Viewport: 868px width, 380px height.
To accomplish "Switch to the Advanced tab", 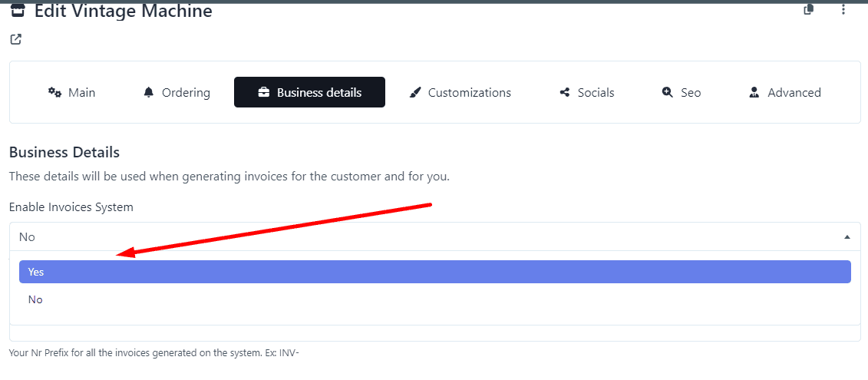I will click(x=785, y=92).
